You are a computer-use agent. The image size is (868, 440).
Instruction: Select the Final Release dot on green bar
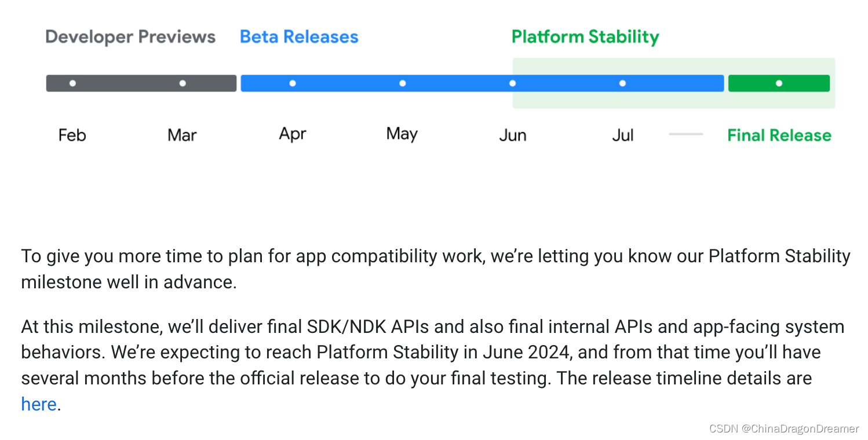(x=779, y=83)
